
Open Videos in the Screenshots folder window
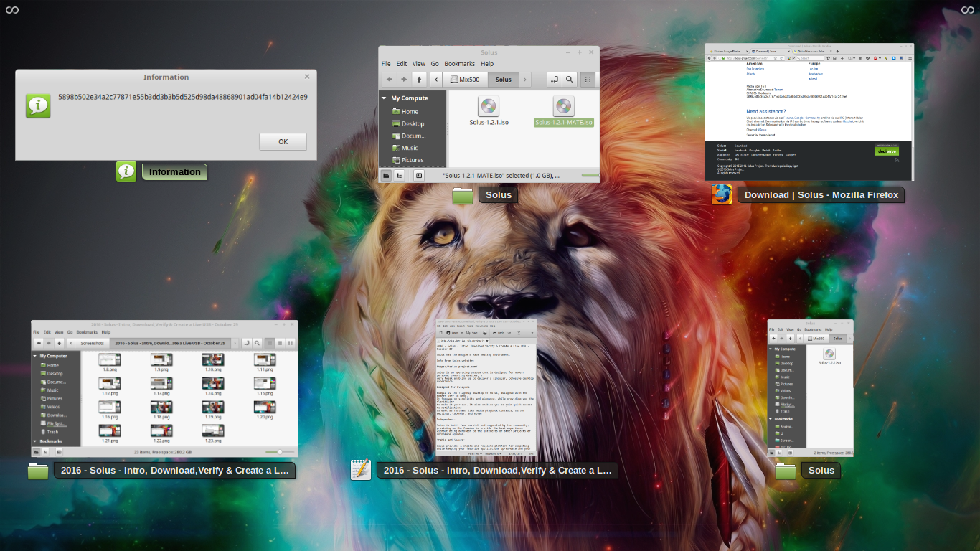click(50, 407)
